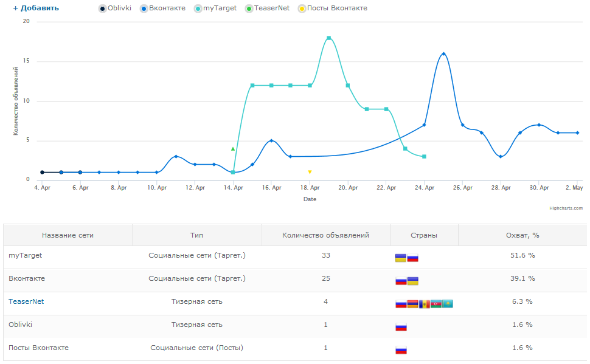The height and width of the screenshot is (364, 590).
Task: Click the Russia flag in TeaserNet row
Action: [x=401, y=304]
